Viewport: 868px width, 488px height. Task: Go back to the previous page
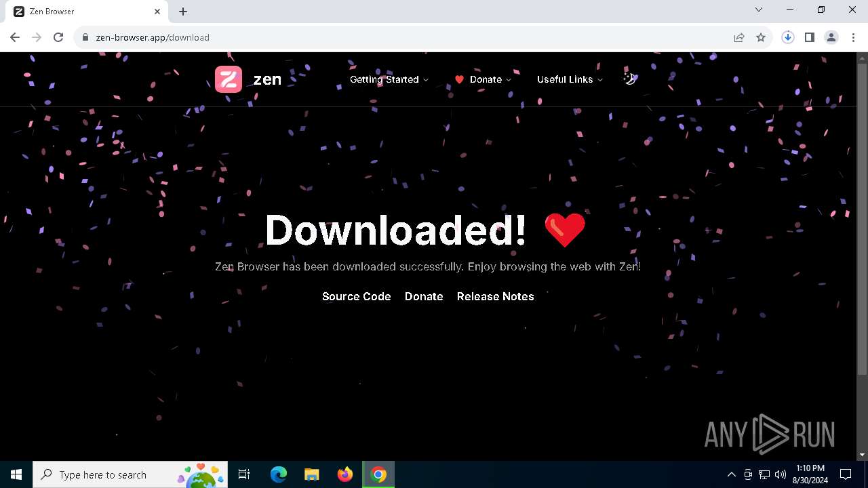15,37
